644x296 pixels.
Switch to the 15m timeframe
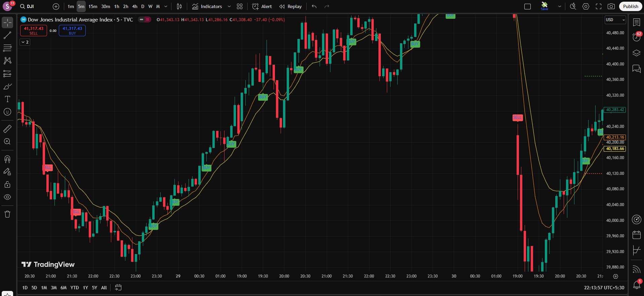point(93,6)
